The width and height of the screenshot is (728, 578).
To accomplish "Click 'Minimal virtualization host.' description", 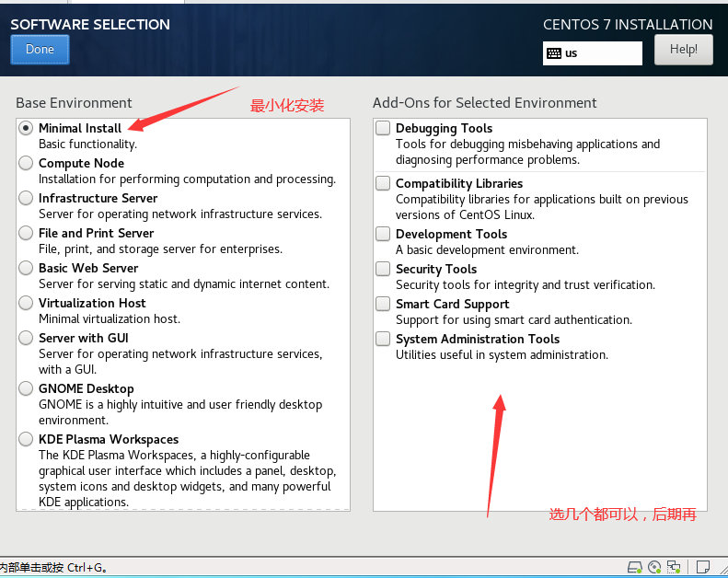I will (110, 319).
